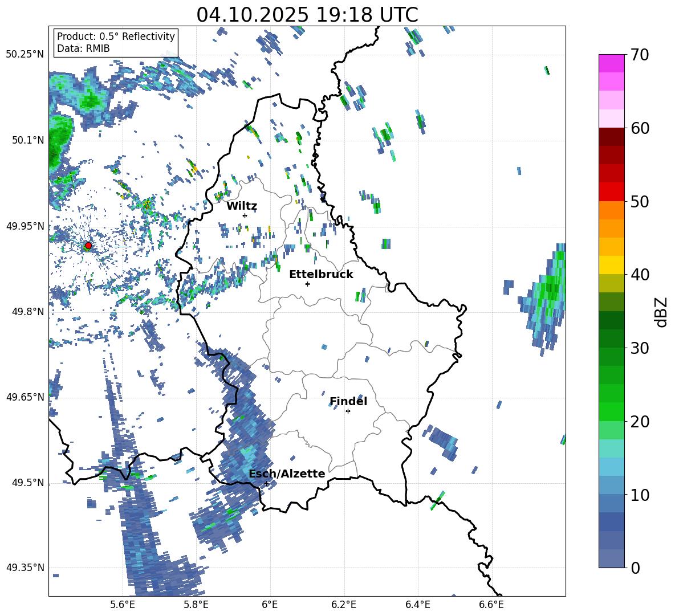Click the 6.2°E longitude label
The width and height of the screenshot is (675, 616).
click(x=344, y=605)
